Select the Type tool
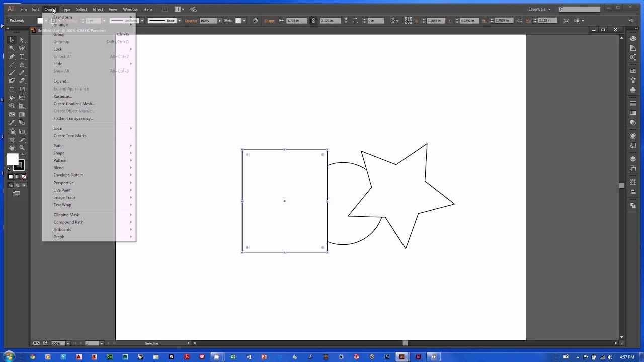Screen dimensions: 644x362 tap(22, 57)
